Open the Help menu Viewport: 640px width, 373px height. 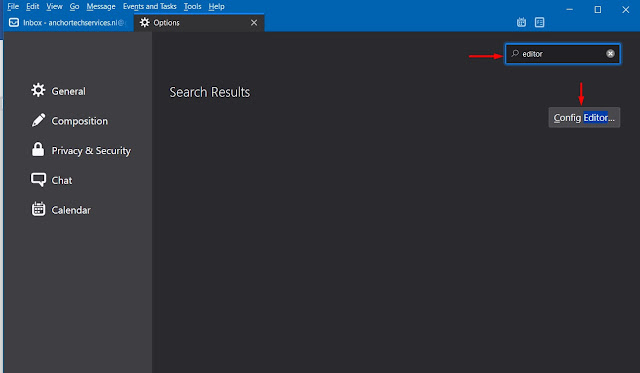216,7
